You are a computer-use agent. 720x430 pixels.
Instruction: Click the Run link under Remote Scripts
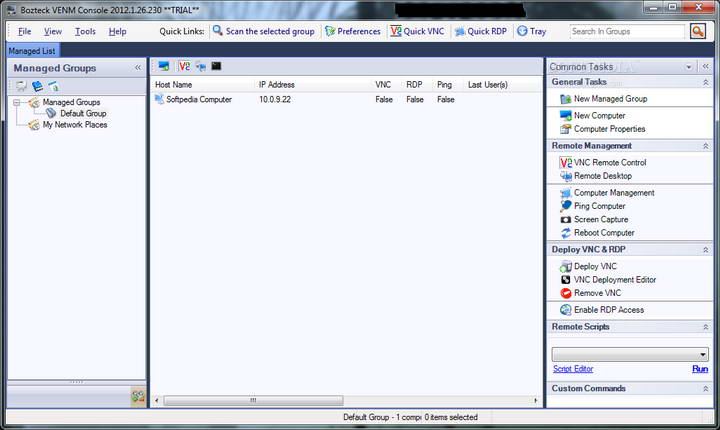[700, 369]
